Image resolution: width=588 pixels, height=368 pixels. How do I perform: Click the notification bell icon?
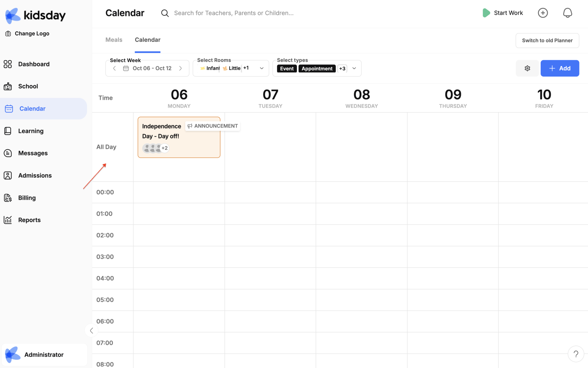click(x=567, y=13)
